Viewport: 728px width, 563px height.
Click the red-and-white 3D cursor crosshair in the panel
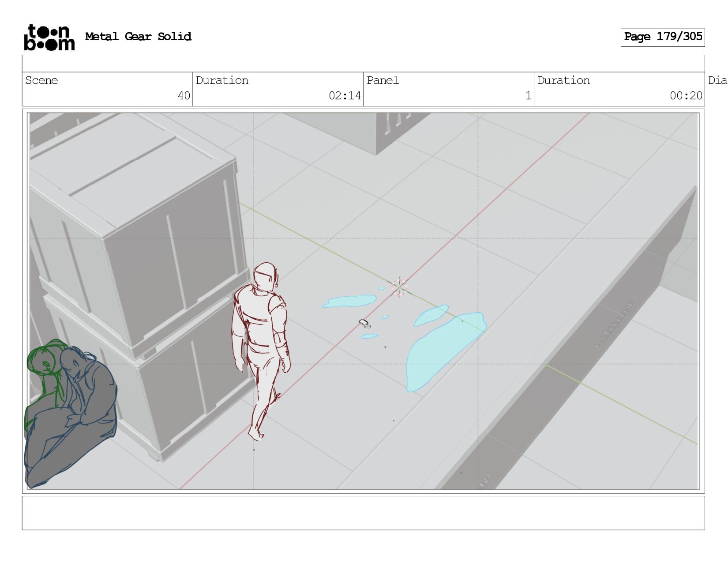(x=399, y=287)
